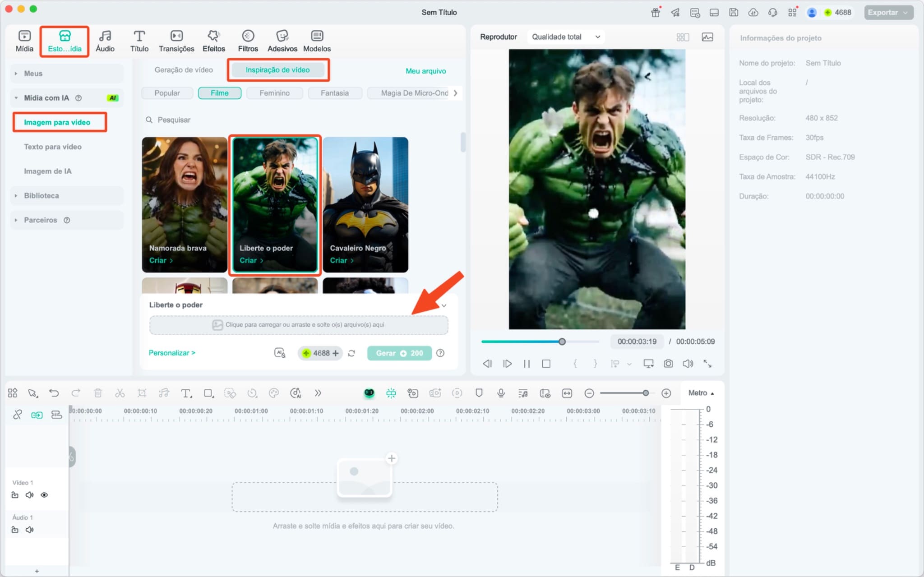Toggle Vídeo 1 track visibility

tap(44, 495)
